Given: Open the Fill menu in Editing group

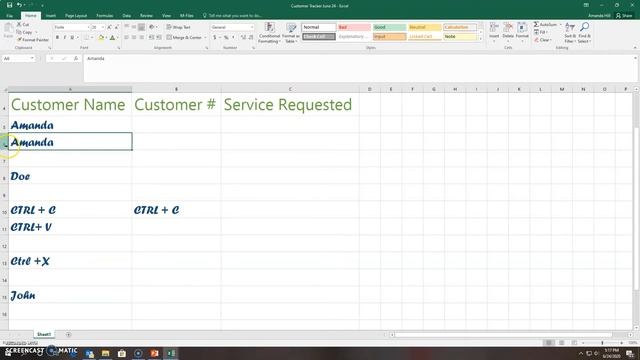Looking at the screenshot, I should tap(540, 32).
